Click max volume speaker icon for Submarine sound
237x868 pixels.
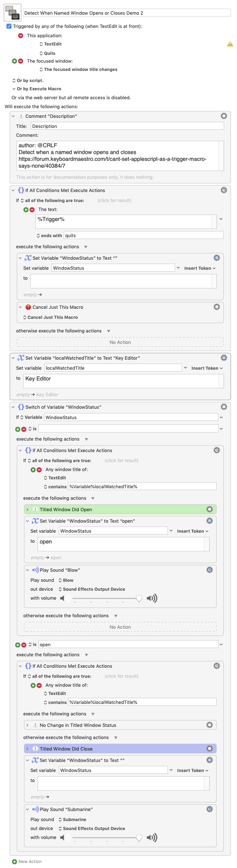tap(152, 837)
